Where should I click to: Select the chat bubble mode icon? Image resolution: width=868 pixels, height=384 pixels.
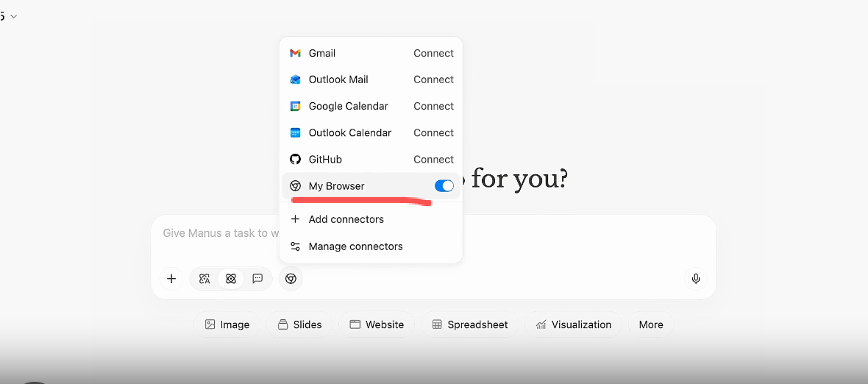point(257,279)
